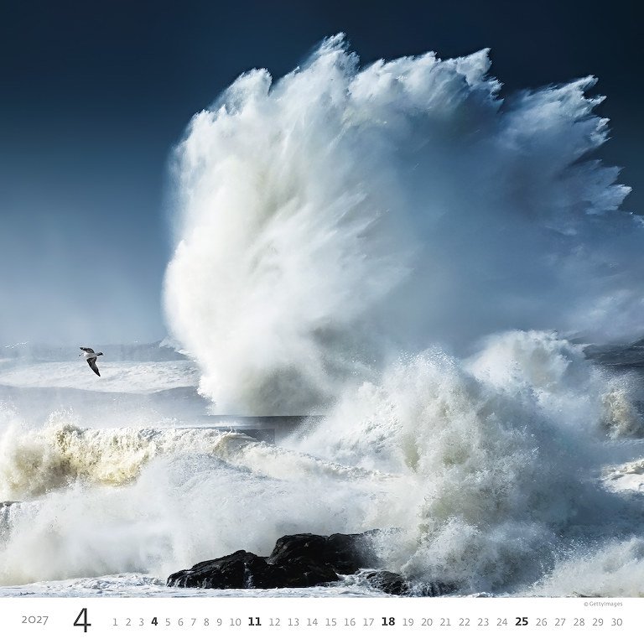Select day 22 in the date strip
The width and height of the screenshot is (644, 644).
tap(465, 622)
